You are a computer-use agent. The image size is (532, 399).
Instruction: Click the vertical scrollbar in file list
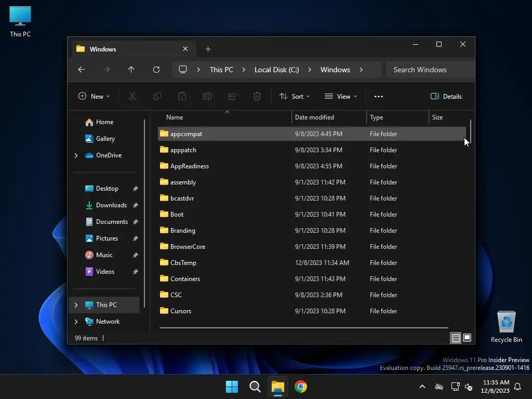point(471,131)
